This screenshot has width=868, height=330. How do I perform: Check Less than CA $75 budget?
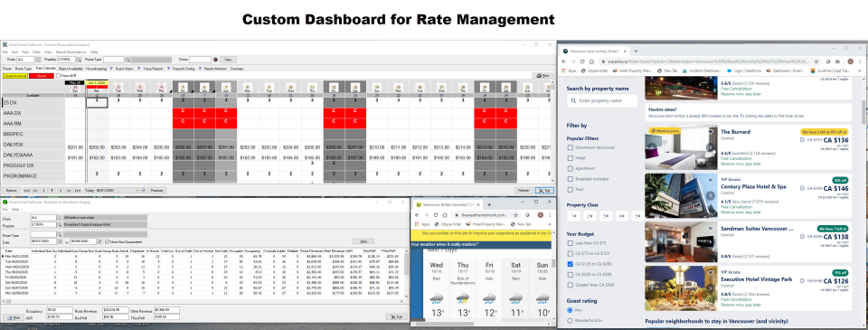pos(571,243)
